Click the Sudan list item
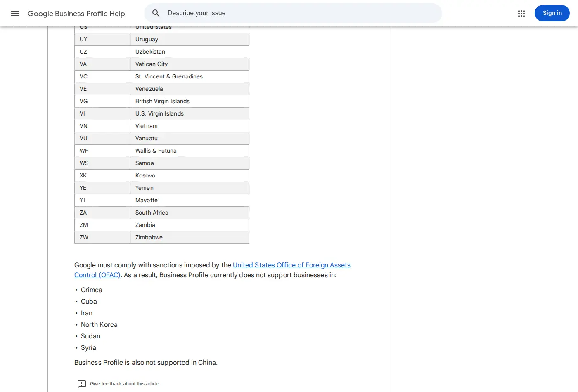578x392 pixels. (x=90, y=336)
